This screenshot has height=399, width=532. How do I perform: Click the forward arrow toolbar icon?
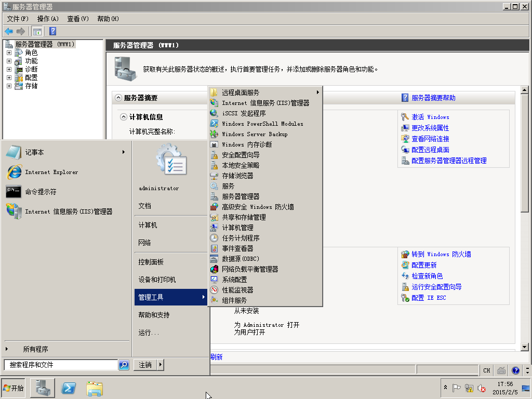click(x=21, y=32)
